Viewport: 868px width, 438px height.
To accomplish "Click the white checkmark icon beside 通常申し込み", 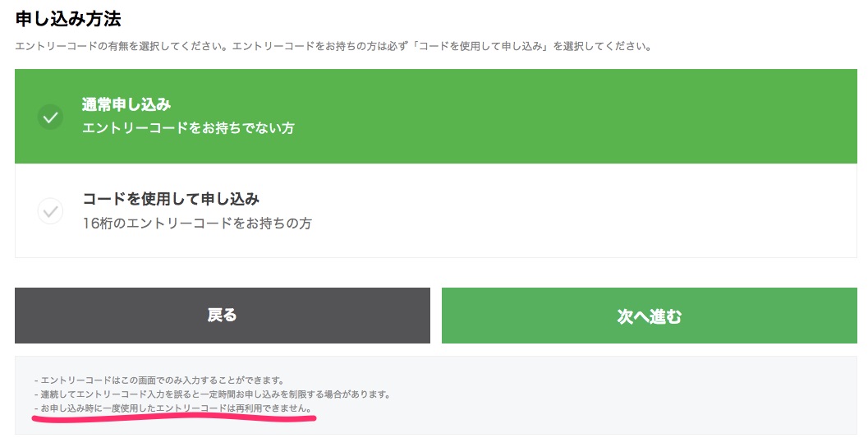I will pyautogui.click(x=50, y=117).
